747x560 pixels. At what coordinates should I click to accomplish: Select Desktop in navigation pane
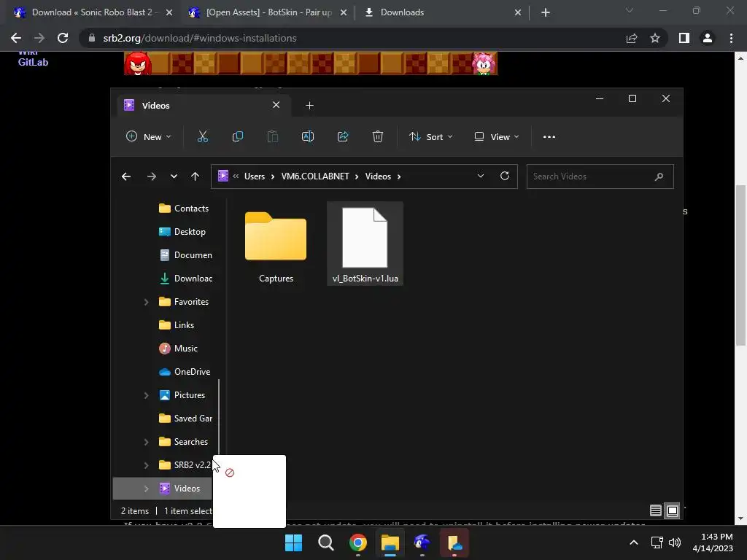click(185, 232)
